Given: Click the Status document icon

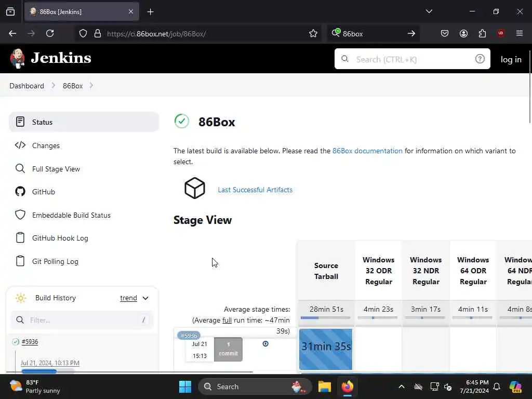Looking at the screenshot, I should 20,122.
